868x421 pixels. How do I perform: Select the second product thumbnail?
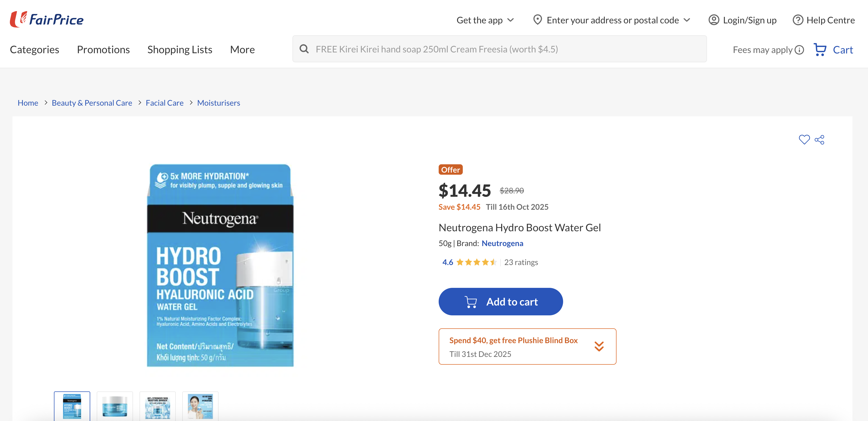pyautogui.click(x=115, y=407)
